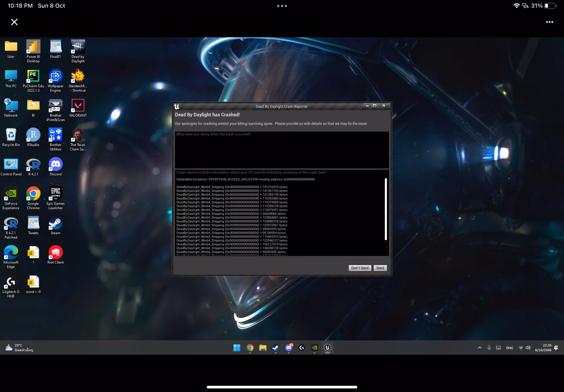Screen dimensions: 564x392
Task: Open the three-dot more options menu
Action: [x=550, y=22]
